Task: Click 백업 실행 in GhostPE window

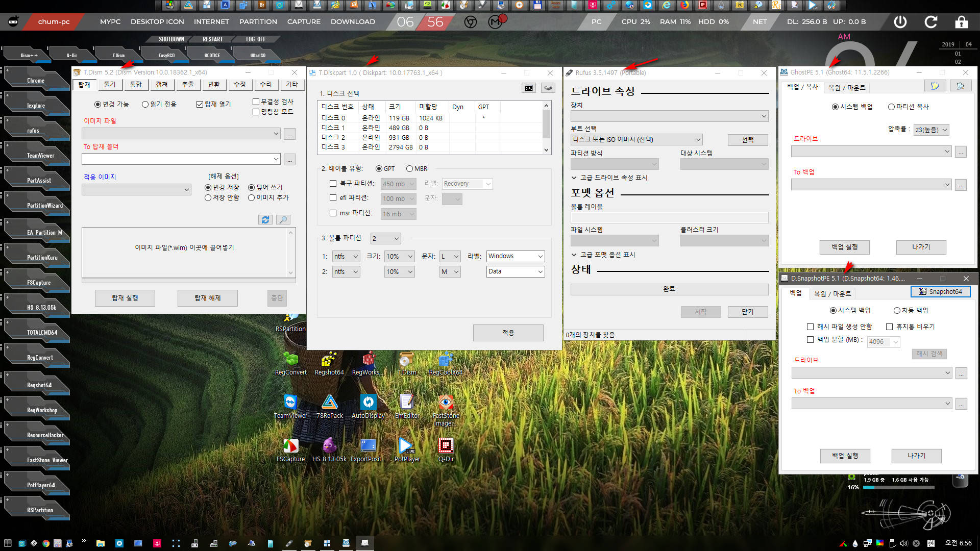Action: pyautogui.click(x=844, y=247)
